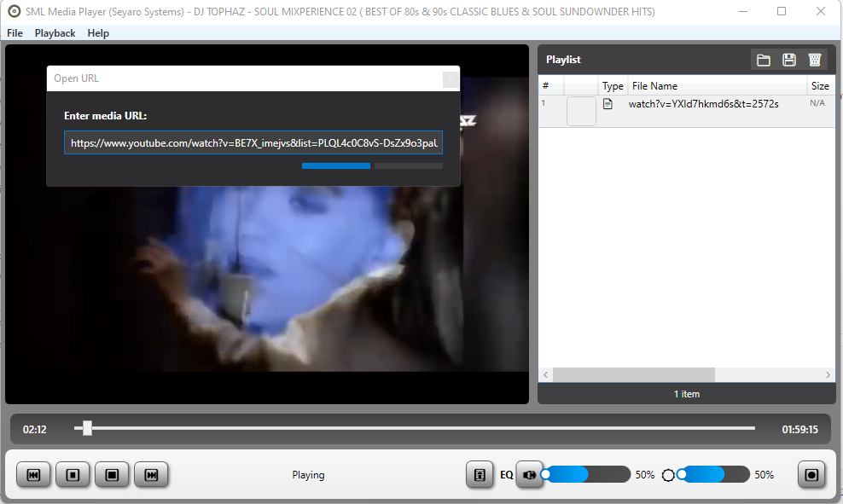Open the Playback menu
This screenshot has width=843, height=504.
55,32
